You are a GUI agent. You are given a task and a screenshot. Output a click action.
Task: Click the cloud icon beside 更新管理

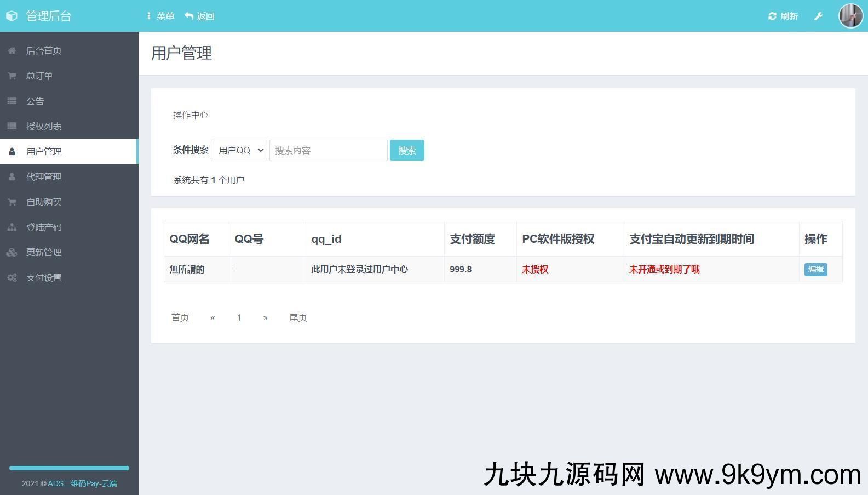click(12, 252)
